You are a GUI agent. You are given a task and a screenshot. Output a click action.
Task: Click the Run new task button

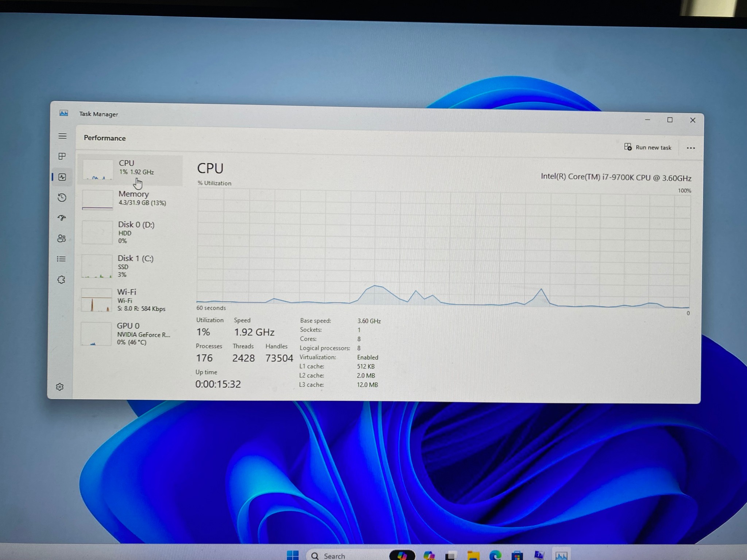point(648,147)
